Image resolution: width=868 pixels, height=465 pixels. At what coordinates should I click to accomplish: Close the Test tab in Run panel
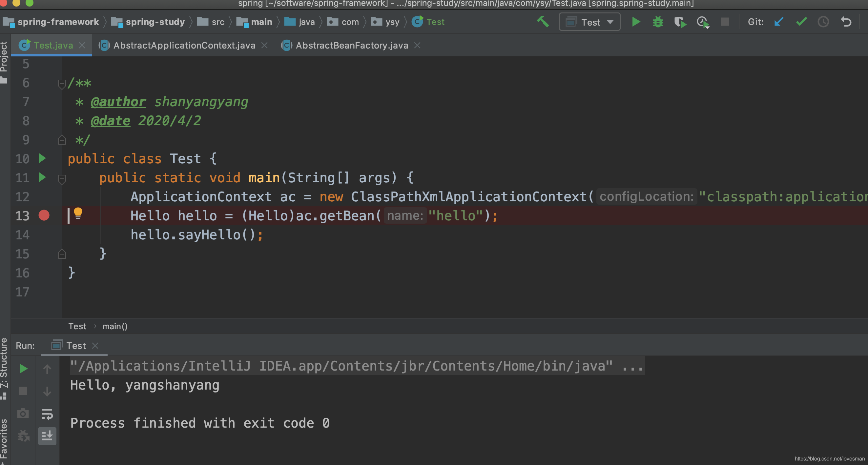click(x=95, y=345)
